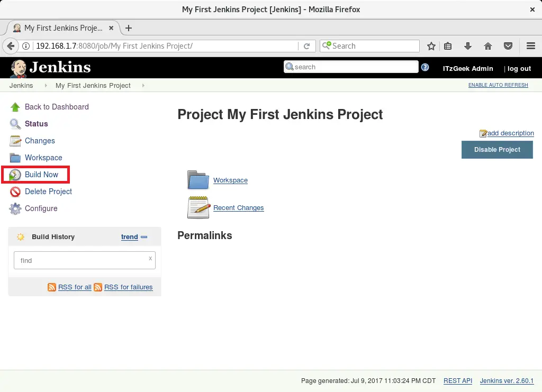Open Workspace from the sidebar

pyautogui.click(x=43, y=158)
